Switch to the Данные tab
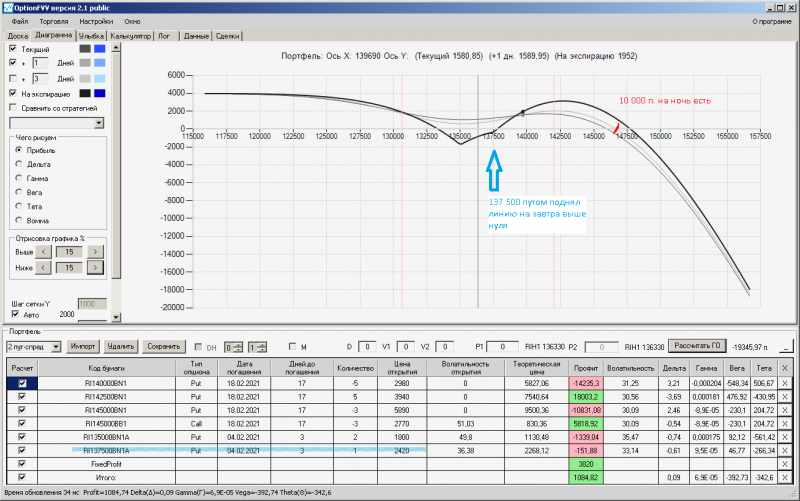 point(196,36)
